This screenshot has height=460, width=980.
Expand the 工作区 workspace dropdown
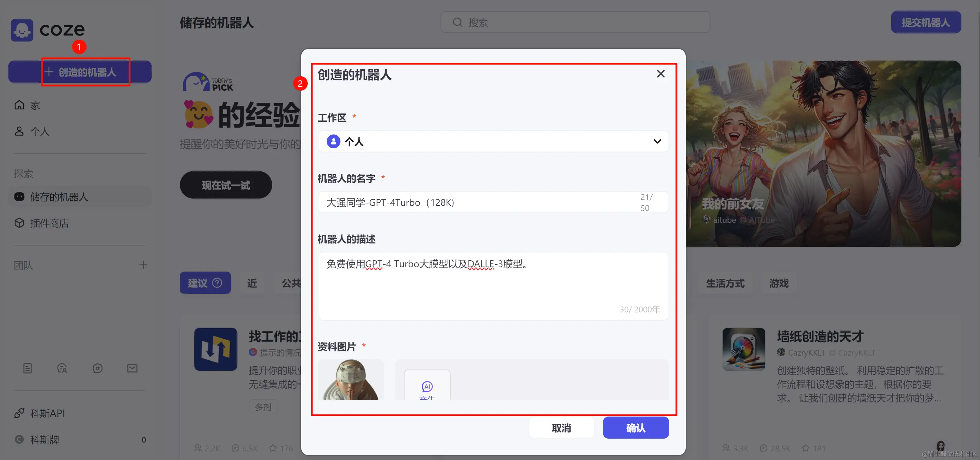(x=493, y=142)
